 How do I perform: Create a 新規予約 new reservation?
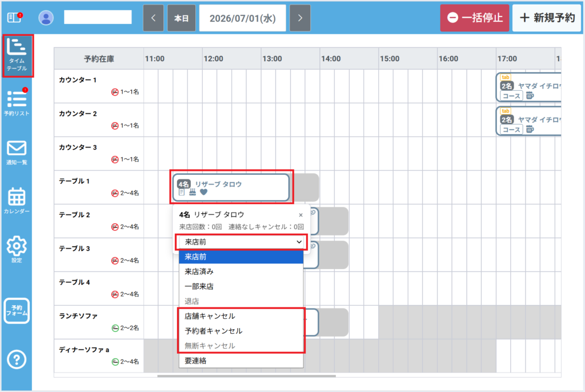pyautogui.click(x=547, y=18)
